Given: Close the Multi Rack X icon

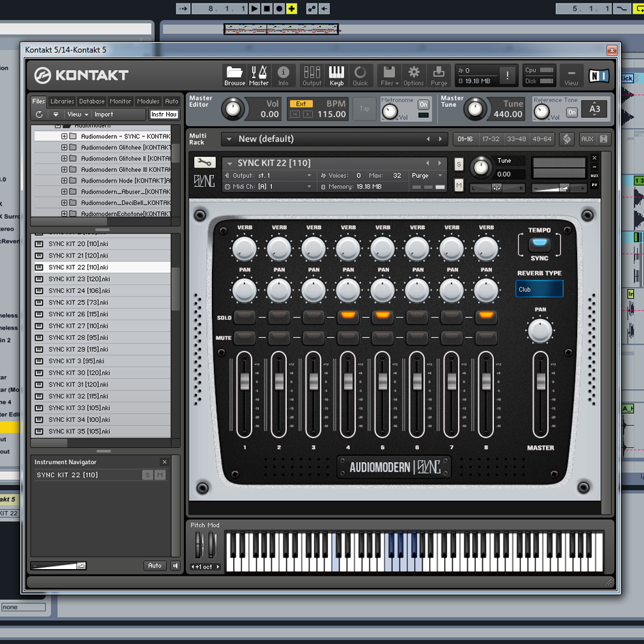Looking at the screenshot, I should (x=603, y=139).
